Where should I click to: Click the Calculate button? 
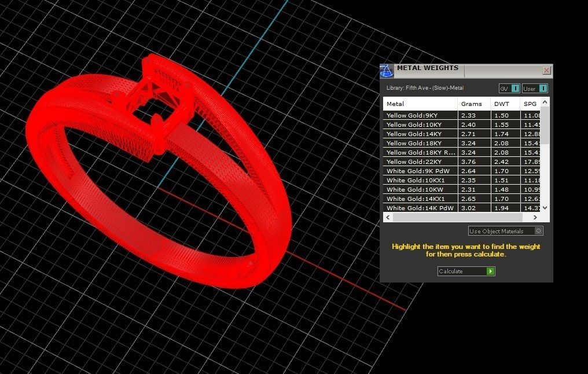pos(466,271)
